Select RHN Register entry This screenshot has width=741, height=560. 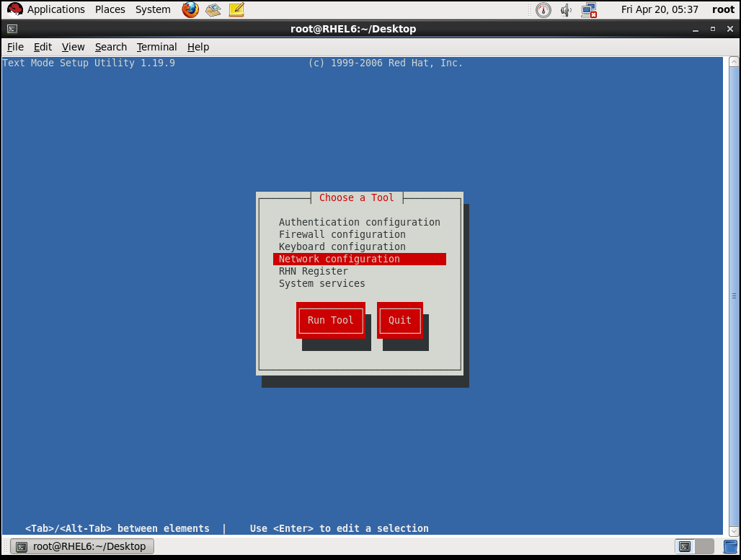tap(359, 271)
